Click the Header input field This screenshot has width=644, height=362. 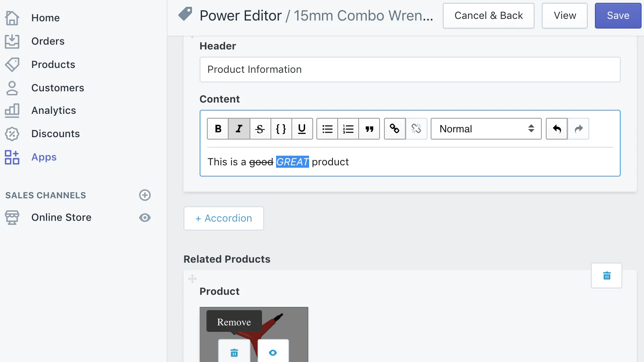(x=410, y=70)
